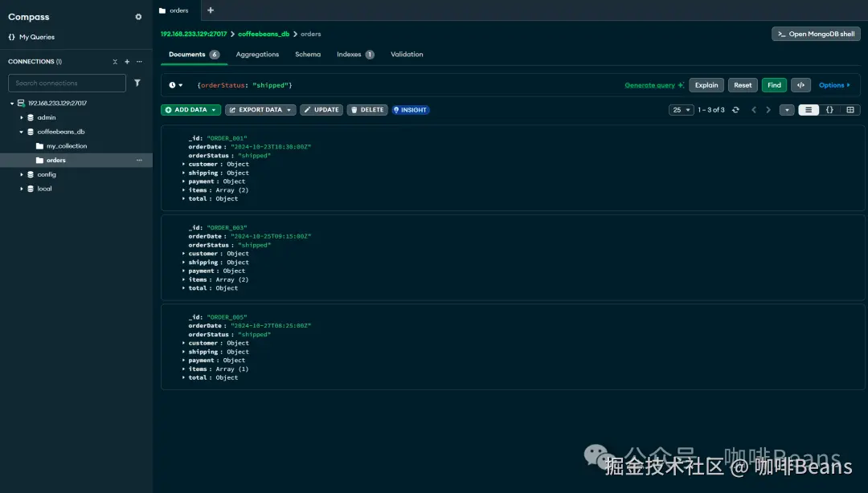The width and height of the screenshot is (868, 493).
Task: Open orders collection ellipsis menu in sidebar
Action: [139, 160]
